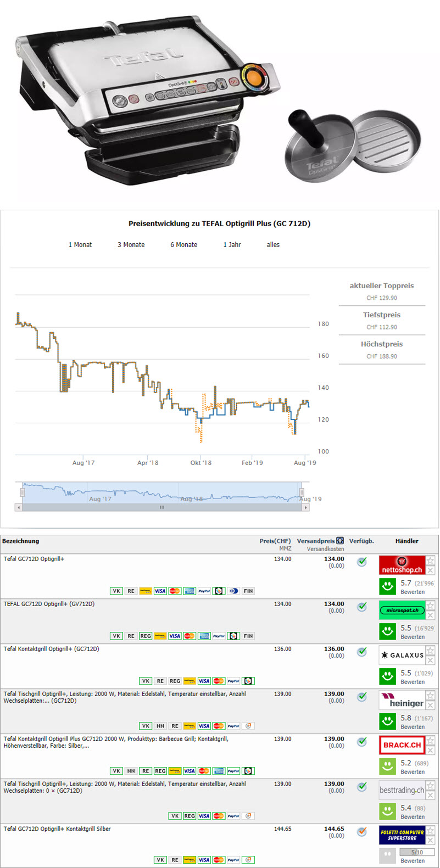Switch chart range to 1 Jahr
Screen dimensions: 440x868
point(232,245)
